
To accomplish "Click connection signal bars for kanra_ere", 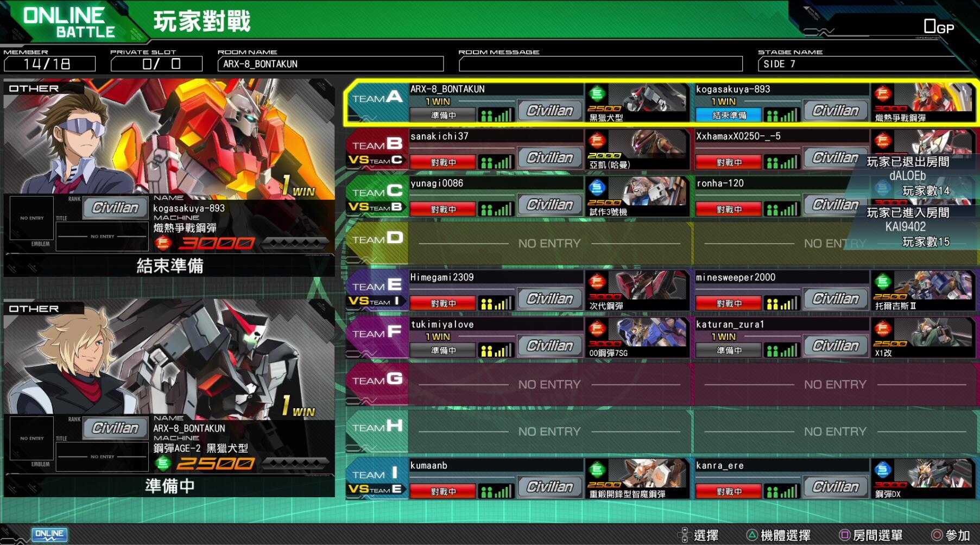I will [x=782, y=492].
